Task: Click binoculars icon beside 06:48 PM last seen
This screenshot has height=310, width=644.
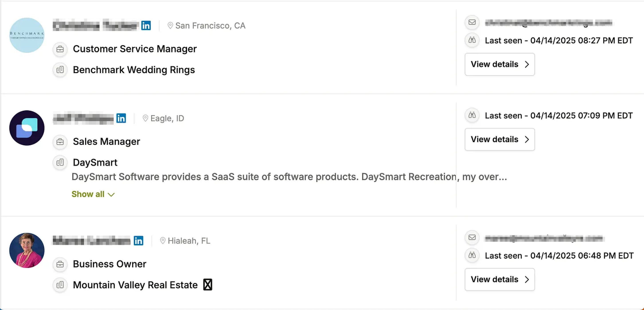Action: (472, 255)
